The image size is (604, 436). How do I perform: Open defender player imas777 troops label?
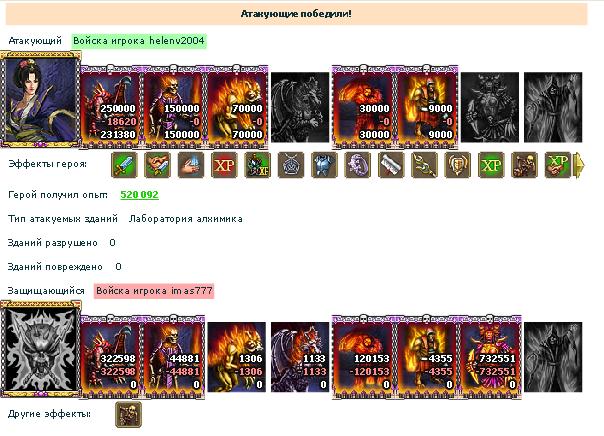click(x=154, y=291)
